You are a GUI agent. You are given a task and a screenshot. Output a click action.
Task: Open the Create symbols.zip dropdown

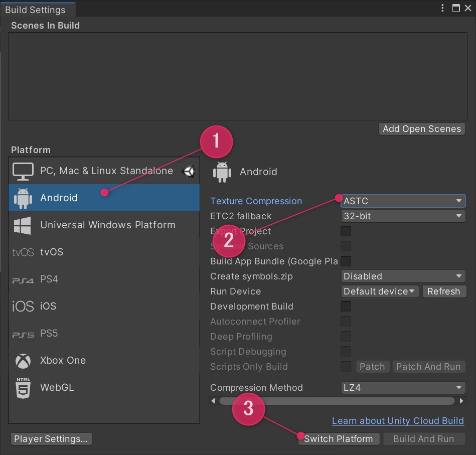pos(403,276)
